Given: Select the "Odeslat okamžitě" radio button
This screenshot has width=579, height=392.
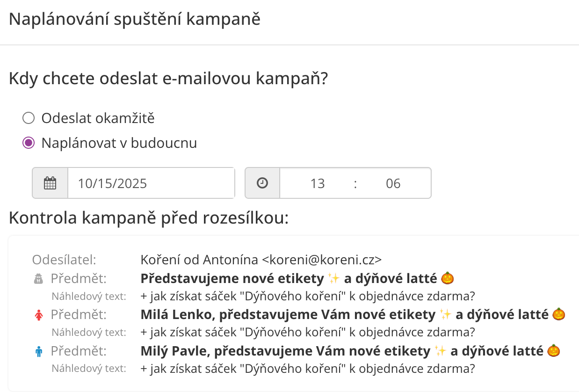Looking at the screenshot, I should pyautogui.click(x=29, y=118).
